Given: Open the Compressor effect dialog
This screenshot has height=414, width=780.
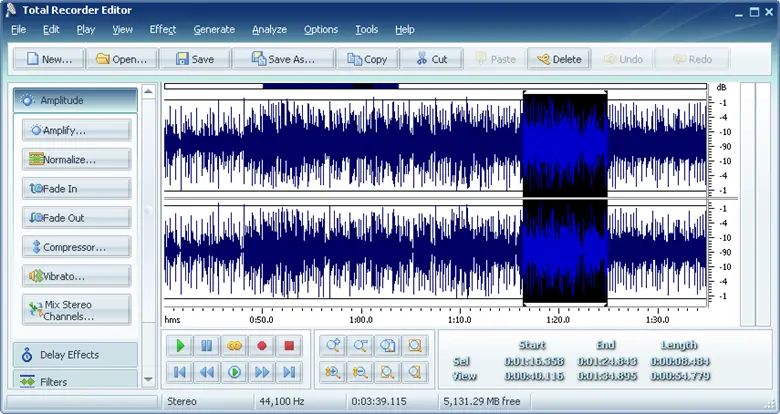Looking at the screenshot, I should click(75, 246).
